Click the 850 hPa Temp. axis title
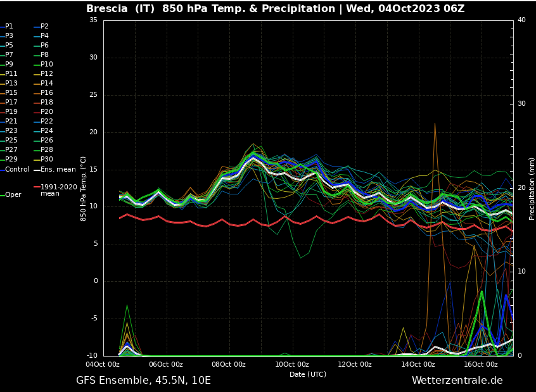Viewport: 536px width, 392px height. pos(84,189)
